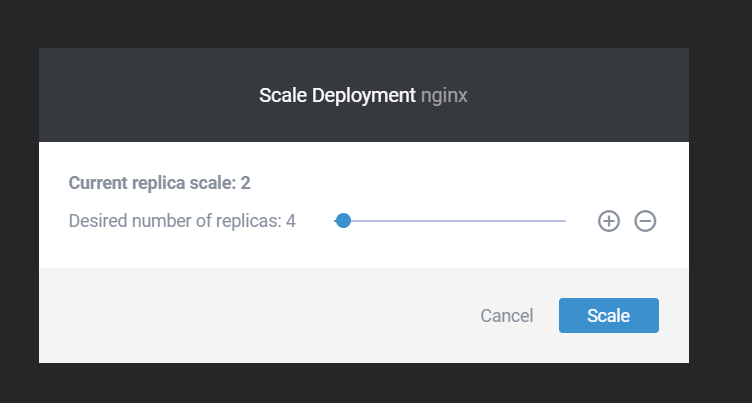This screenshot has width=752, height=403.
Task: Click the number 2 in current scale
Action: pos(245,183)
